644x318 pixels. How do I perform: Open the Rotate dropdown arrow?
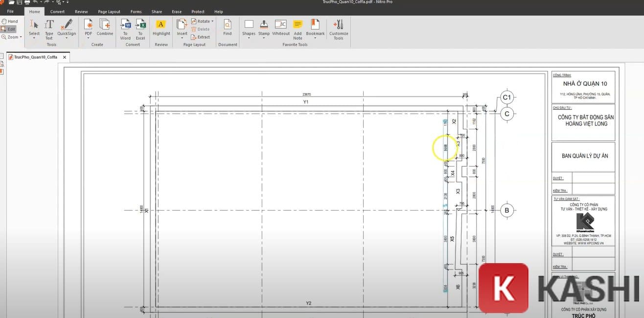coord(212,22)
